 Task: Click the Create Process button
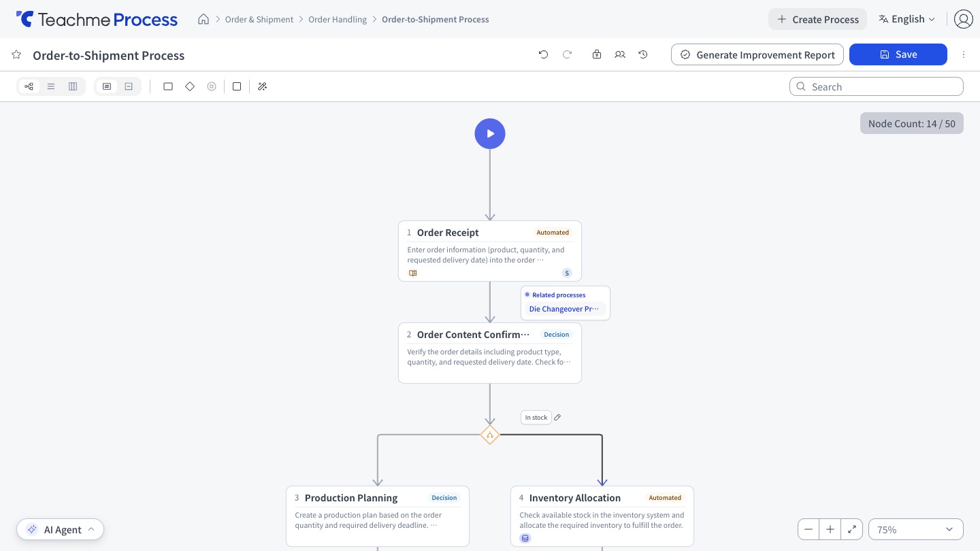[818, 19]
